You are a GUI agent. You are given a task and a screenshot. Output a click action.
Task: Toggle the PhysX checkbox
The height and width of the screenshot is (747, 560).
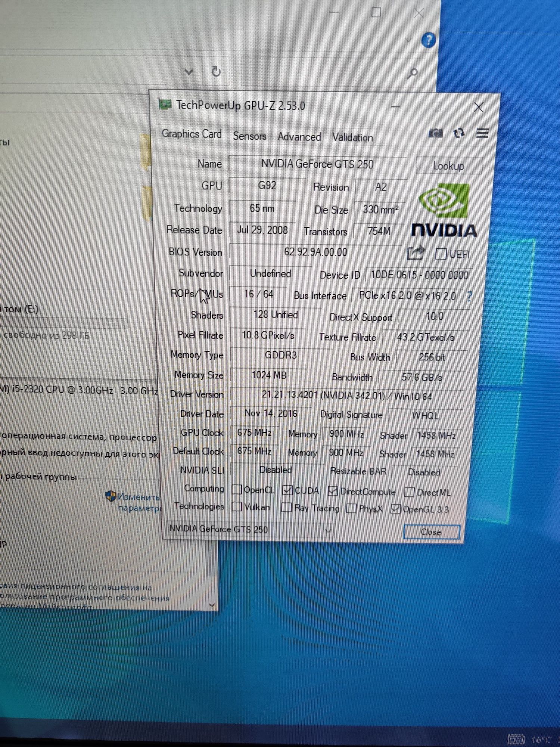[351, 508]
